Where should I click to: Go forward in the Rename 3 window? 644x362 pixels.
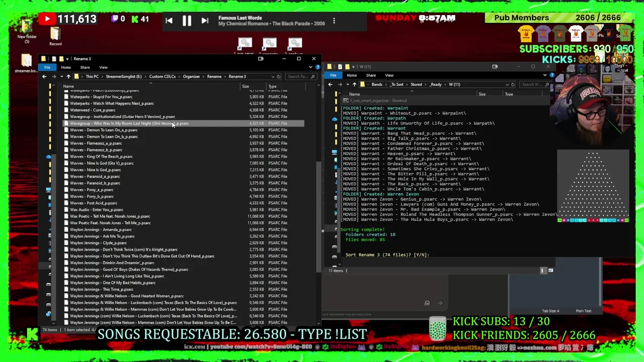click(x=54, y=76)
